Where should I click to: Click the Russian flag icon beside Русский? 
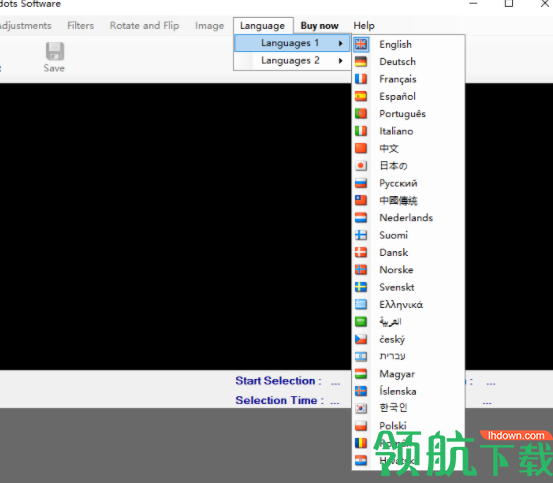point(361,183)
